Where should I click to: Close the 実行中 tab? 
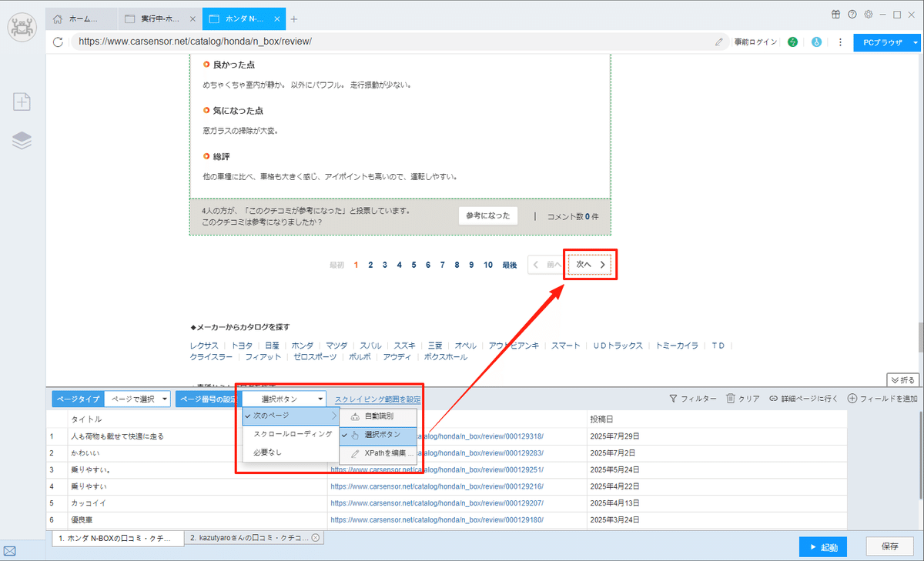pos(192,18)
